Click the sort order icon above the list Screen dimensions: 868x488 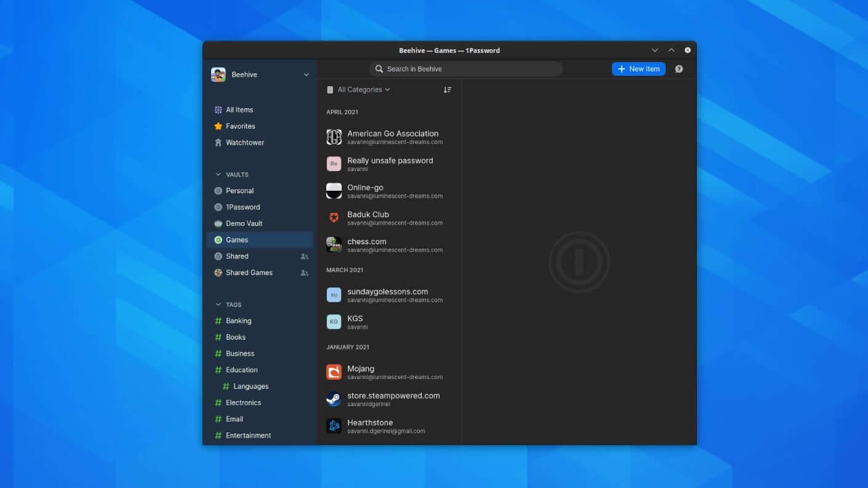pos(448,89)
